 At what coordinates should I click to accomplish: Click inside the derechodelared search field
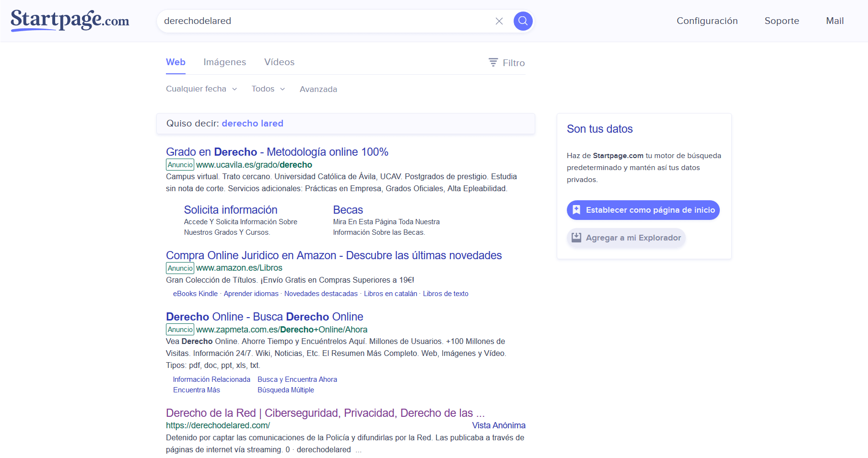(x=326, y=21)
